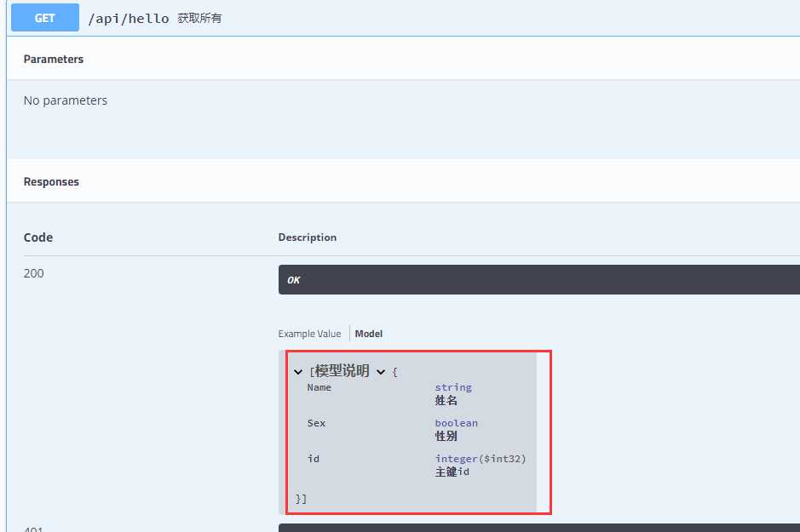This screenshot has width=800, height=532.
Task: Click the Responses section header
Action: pos(51,182)
